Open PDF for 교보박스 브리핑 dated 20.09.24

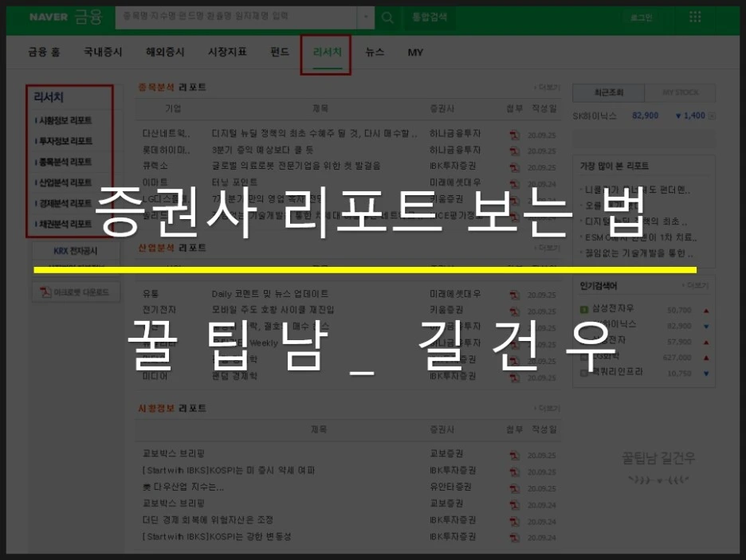tap(514, 505)
